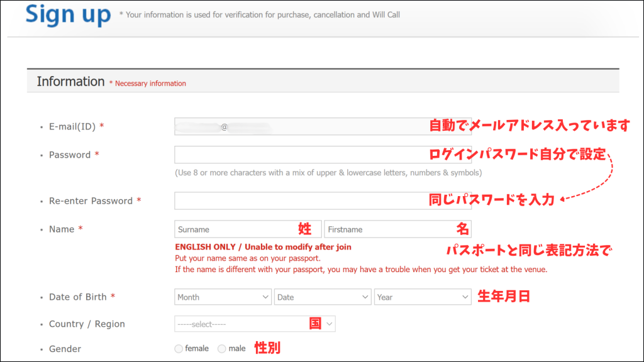
Task: Click the E-mail(ID) field label
Action: [x=72, y=126]
